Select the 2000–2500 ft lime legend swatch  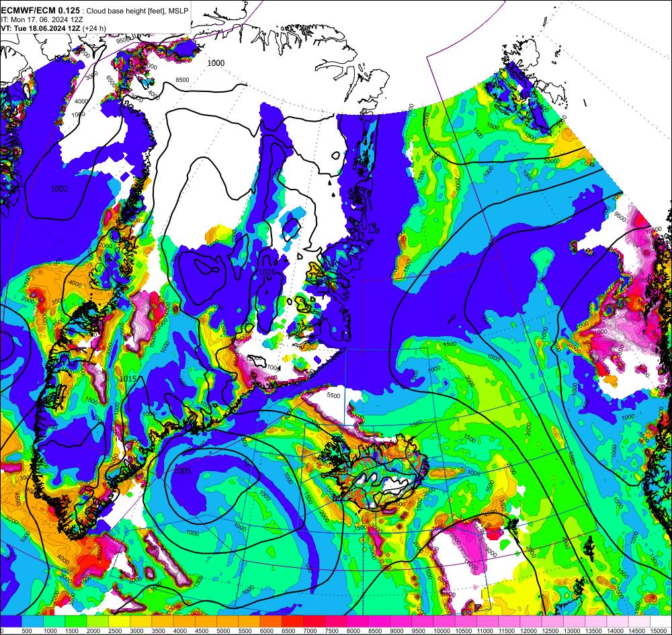[x=97, y=622]
